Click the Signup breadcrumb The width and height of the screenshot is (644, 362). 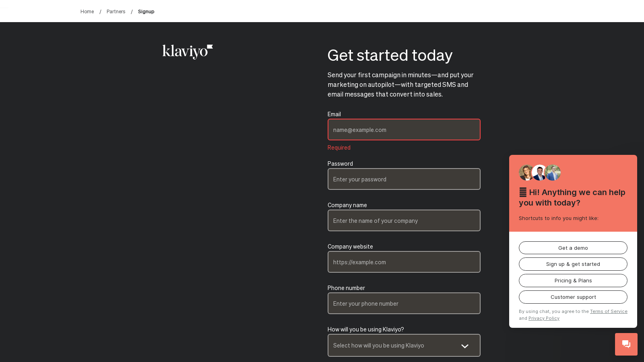146,12
